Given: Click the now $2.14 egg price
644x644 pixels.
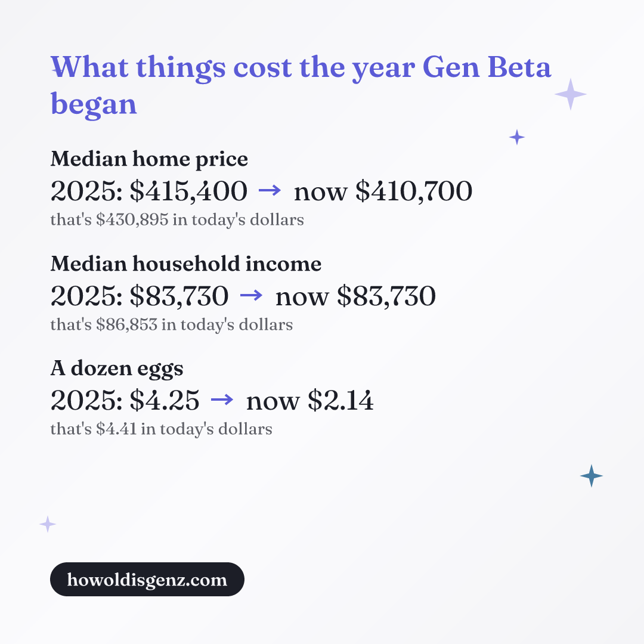Looking at the screenshot, I should 309,401.
